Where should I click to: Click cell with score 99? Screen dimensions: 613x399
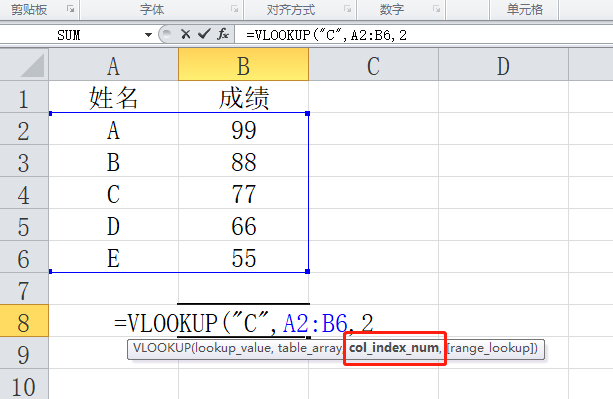[x=243, y=129]
